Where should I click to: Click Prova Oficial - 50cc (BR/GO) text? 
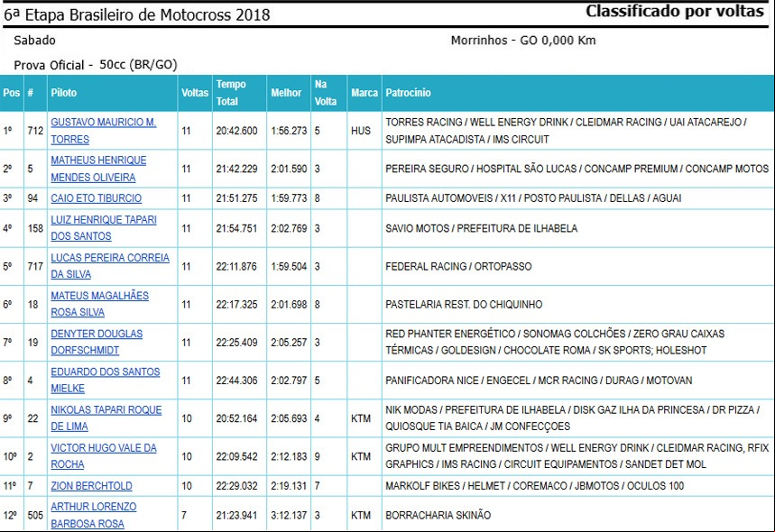click(96, 65)
